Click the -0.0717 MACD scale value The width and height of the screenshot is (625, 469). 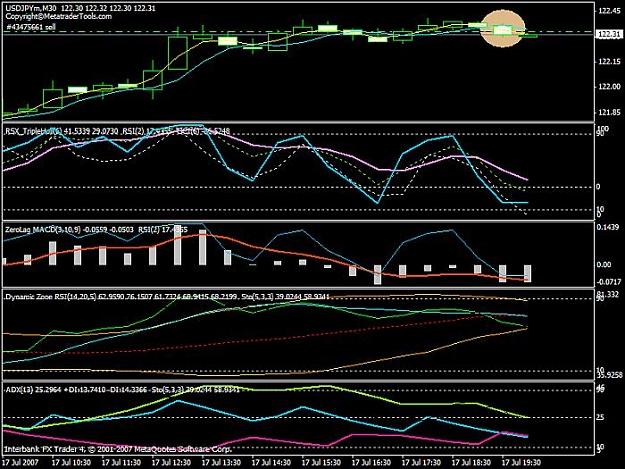[609, 282]
